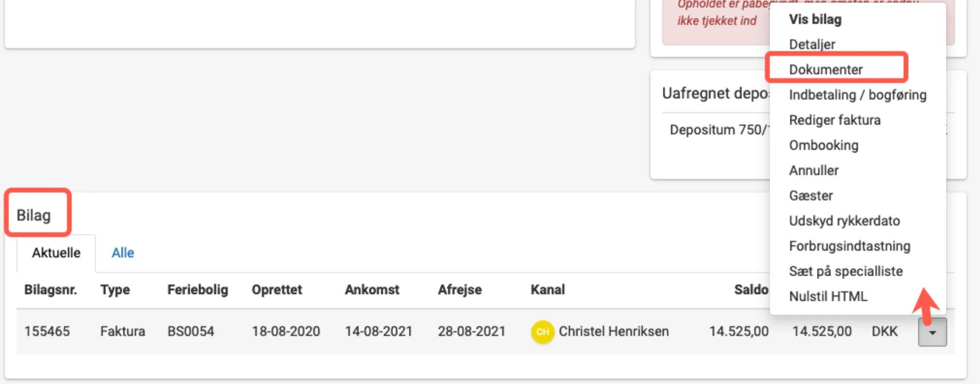Start an 'Ombooking' from the menu
Image resolution: width=980 pixels, height=384 pixels.
(823, 145)
